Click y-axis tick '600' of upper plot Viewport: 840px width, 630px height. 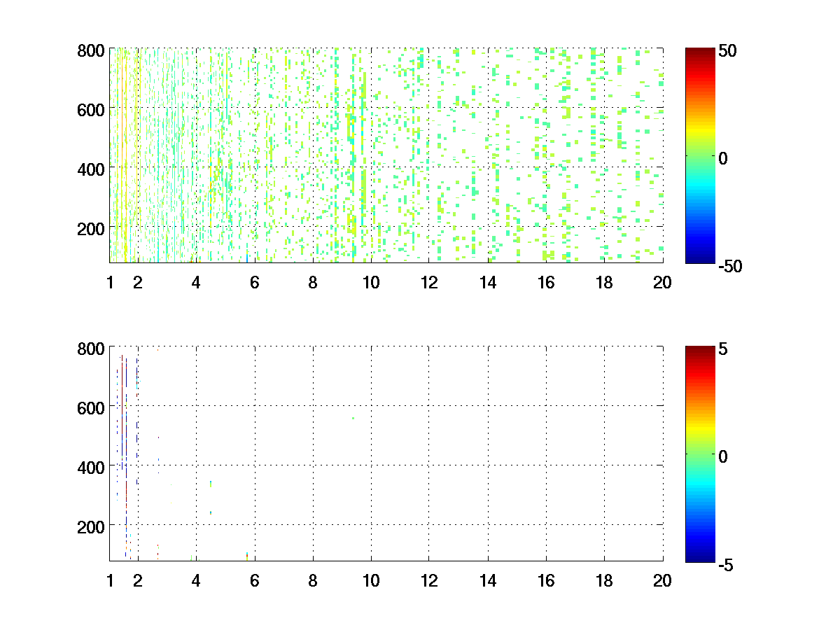tap(92, 110)
